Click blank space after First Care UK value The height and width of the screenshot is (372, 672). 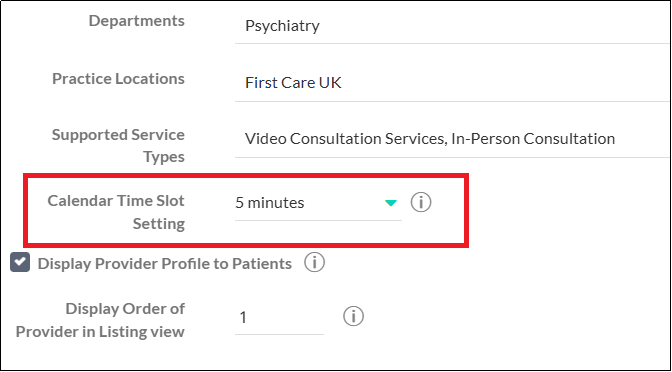(505, 83)
